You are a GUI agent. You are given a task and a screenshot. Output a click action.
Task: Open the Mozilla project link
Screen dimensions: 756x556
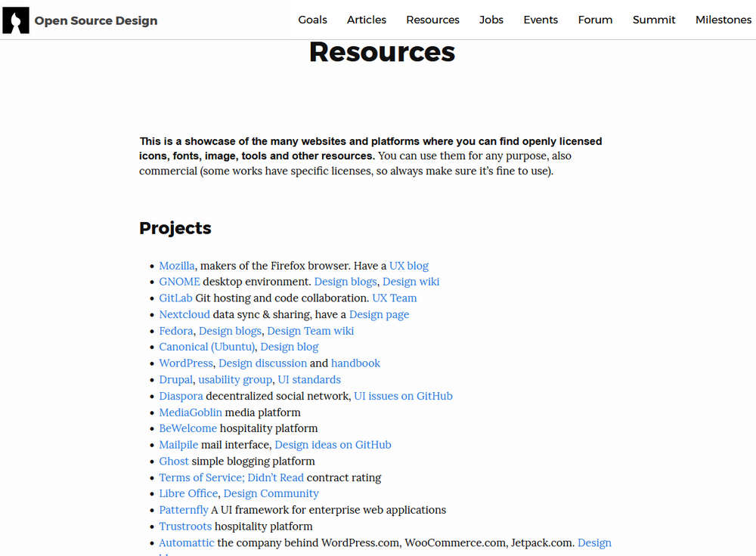(x=177, y=265)
